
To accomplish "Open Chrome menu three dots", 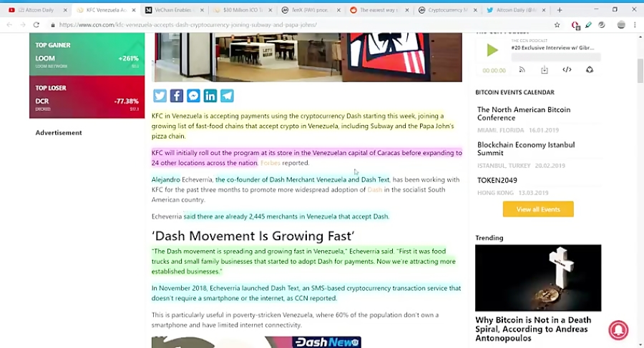I will tap(635, 25).
